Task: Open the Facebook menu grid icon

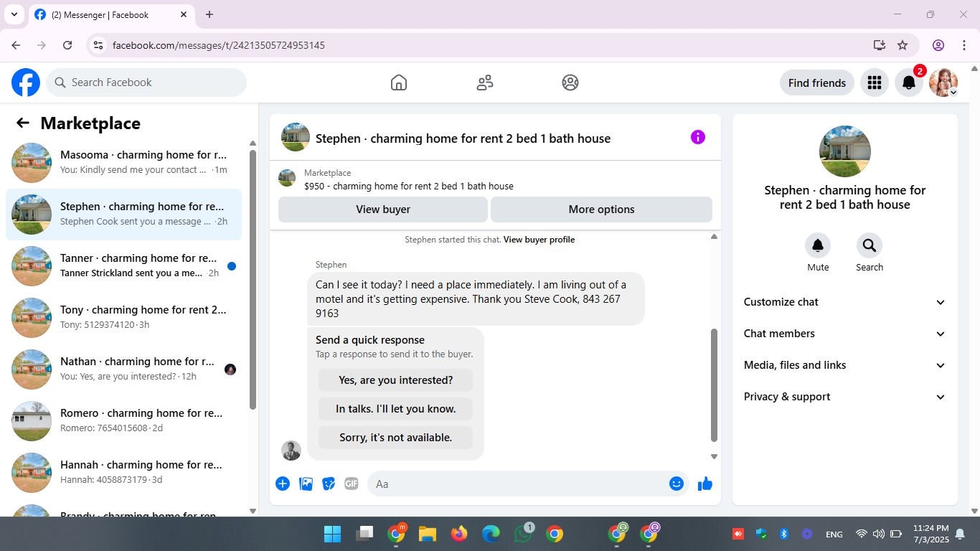Action: [874, 83]
